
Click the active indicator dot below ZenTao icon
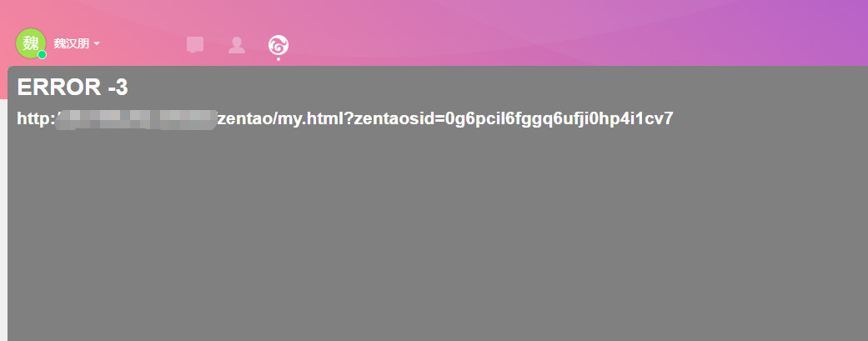[x=278, y=58]
